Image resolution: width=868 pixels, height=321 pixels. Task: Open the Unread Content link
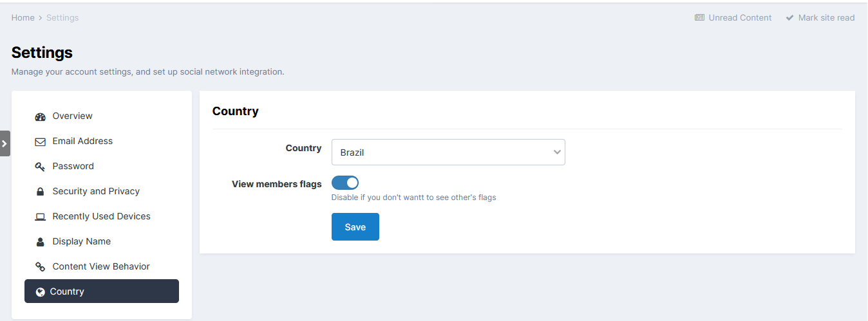point(739,18)
